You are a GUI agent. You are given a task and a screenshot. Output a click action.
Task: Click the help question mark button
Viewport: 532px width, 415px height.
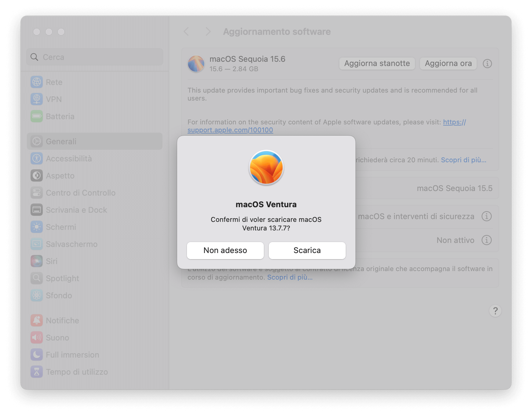(x=495, y=311)
